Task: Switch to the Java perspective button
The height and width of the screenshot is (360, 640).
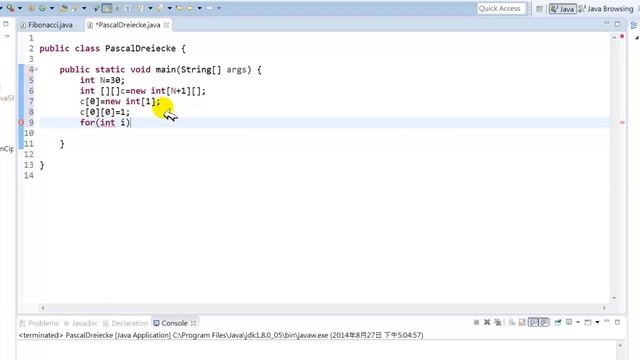Action: coord(562,9)
